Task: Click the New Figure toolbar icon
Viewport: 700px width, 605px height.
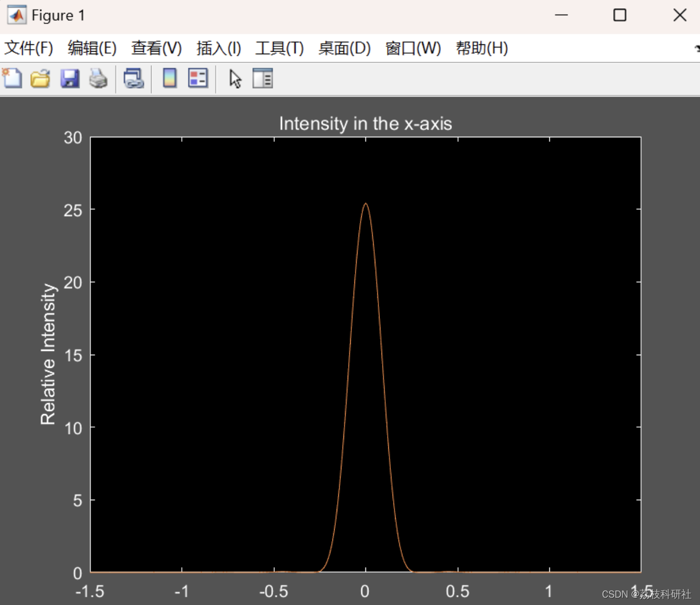Action: [13, 79]
